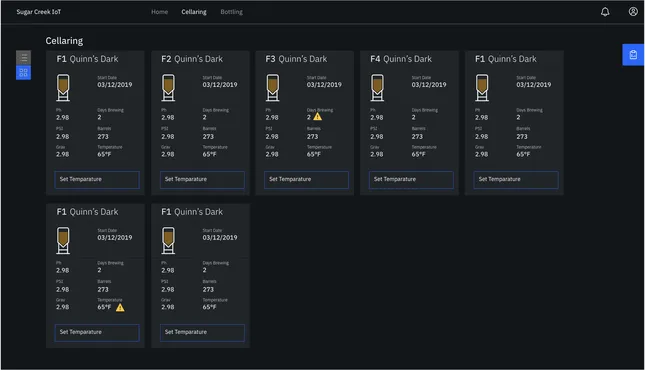Screen dimensions: 645x370
Task: Click tank icon in F1 card right of F4
Action: click(x=482, y=88)
